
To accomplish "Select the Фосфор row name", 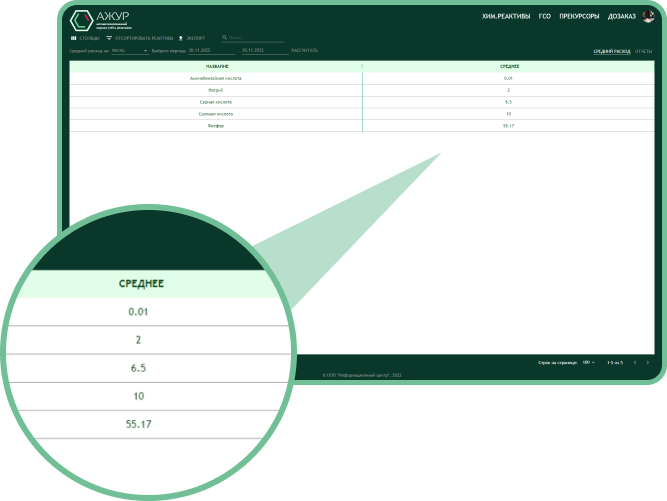I will click(216, 126).
